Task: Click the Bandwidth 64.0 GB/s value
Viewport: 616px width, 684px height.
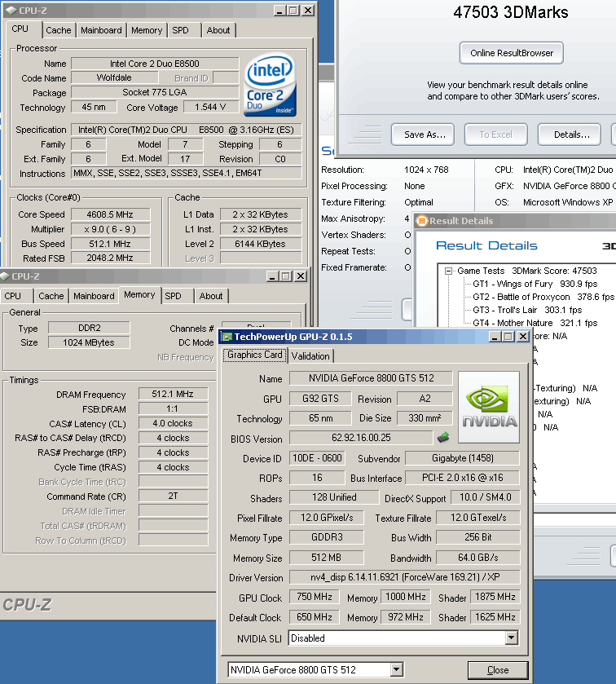Action: [477, 558]
